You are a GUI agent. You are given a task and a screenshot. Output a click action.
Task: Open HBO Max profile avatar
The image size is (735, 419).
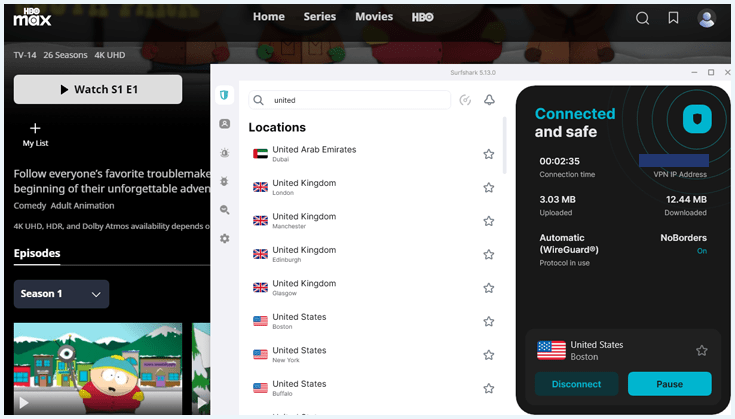pyautogui.click(x=706, y=18)
